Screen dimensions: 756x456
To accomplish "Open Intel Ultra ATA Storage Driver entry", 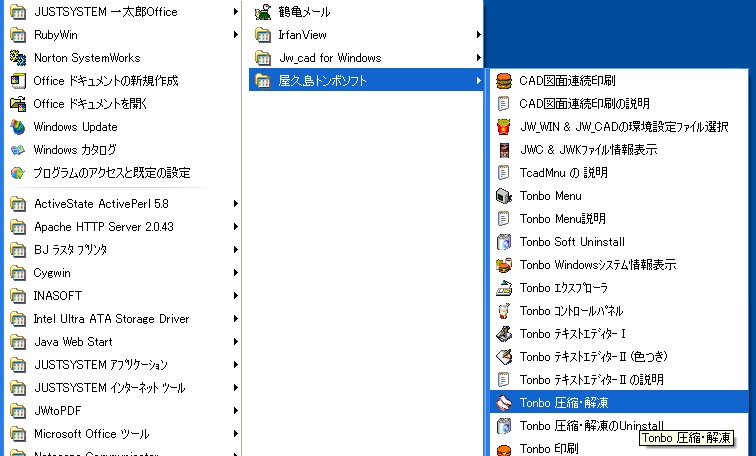I will 124,319.
